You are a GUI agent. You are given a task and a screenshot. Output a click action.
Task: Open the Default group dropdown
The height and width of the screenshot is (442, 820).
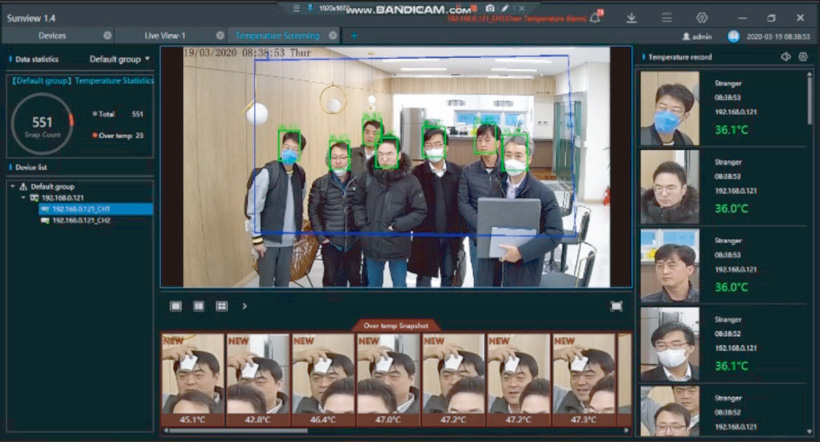coord(120,59)
